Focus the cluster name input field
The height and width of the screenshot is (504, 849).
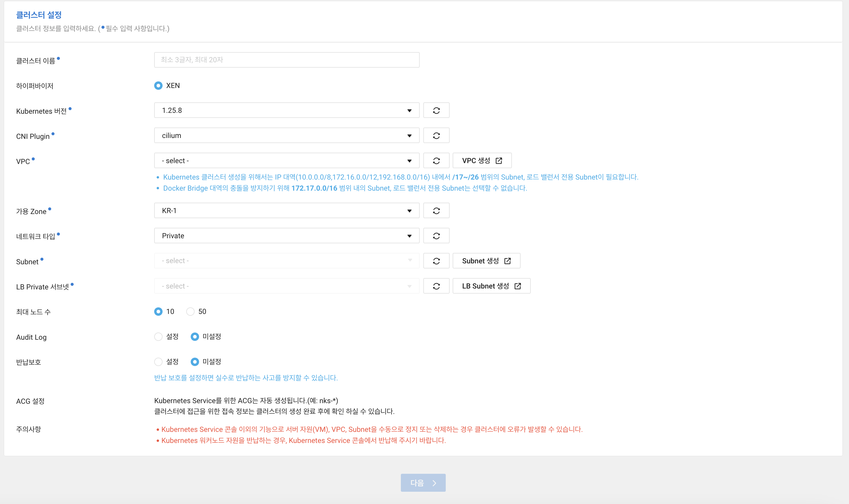[286, 60]
